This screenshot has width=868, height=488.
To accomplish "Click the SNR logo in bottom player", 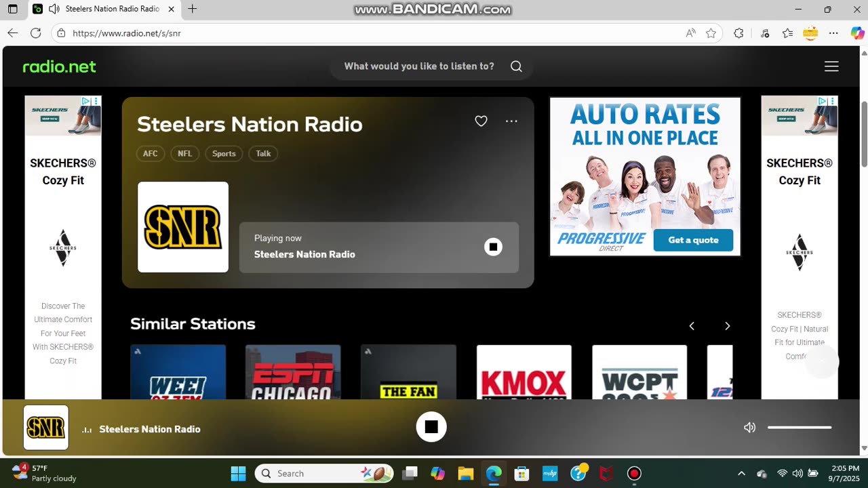I will coord(46,428).
